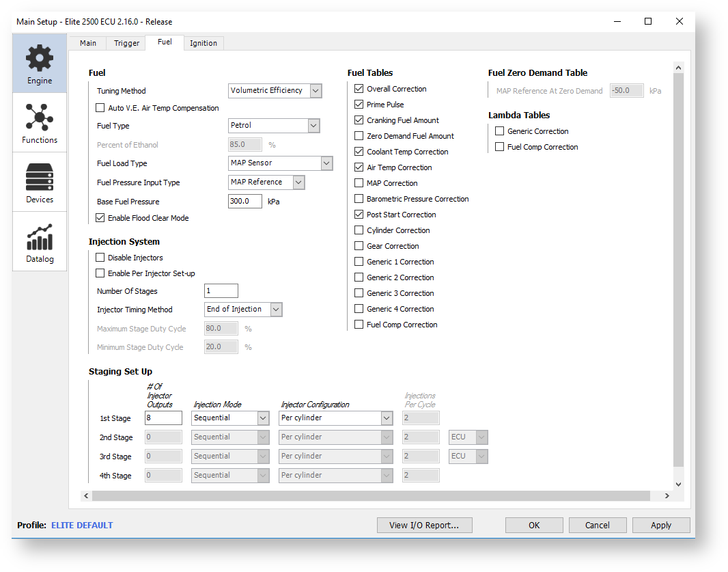Click the ELITE DEFAULT profile link

pos(82,525)
